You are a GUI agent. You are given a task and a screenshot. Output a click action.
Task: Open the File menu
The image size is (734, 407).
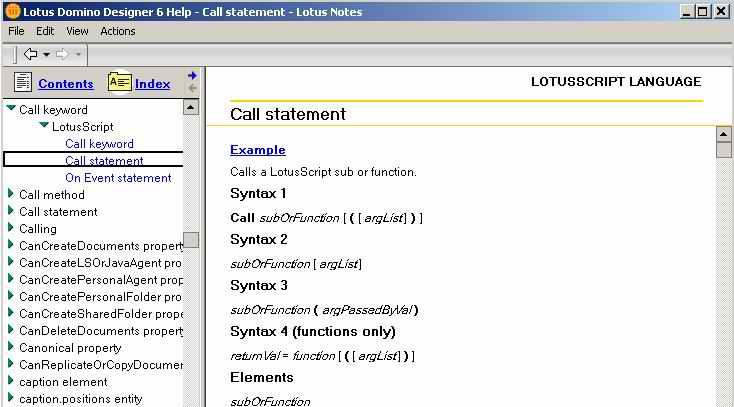tap(16, 31)
